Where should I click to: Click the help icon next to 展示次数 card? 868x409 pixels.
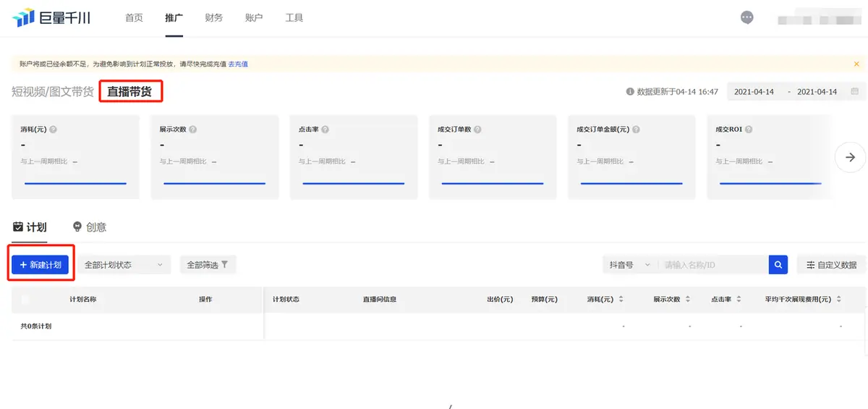192,130
